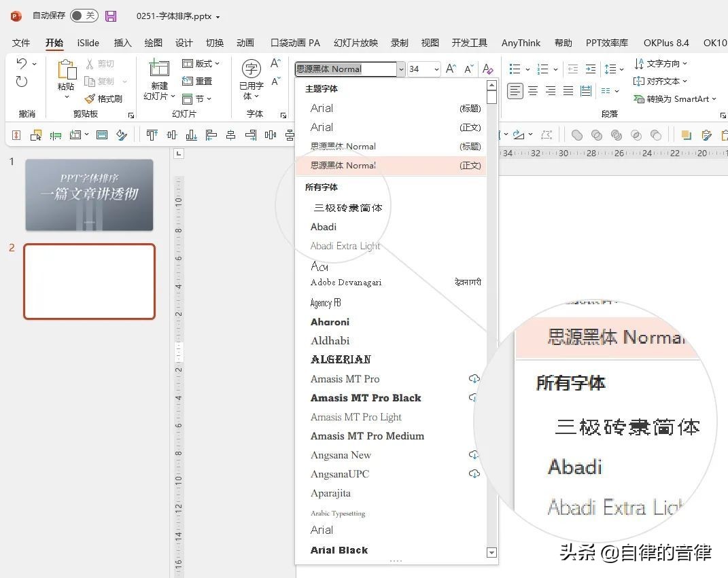Open the 文件 File tab
This screenshot has width=728, height=578.
pyautogui.click(x=21, y=43)
